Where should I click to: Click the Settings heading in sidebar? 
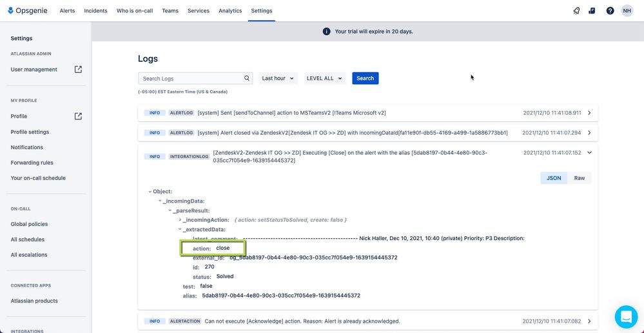(x=21, y=38)
